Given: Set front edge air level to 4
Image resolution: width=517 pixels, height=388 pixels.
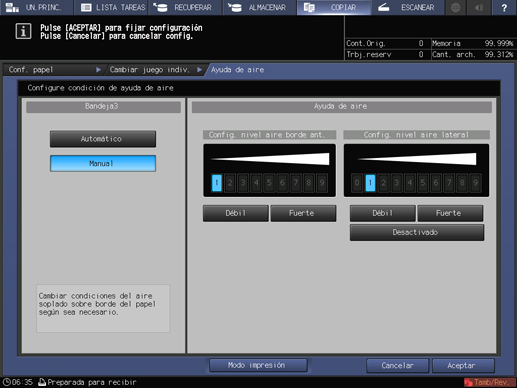Looking at the screenshot, I should 256,183.
